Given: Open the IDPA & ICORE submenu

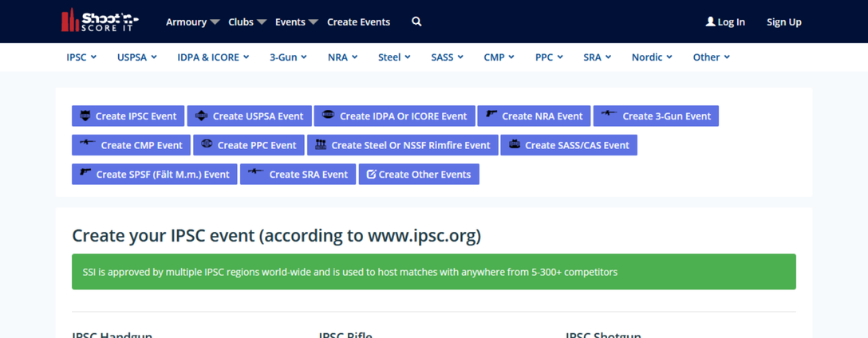Looking at the screenshot, I should coord(213,57).
